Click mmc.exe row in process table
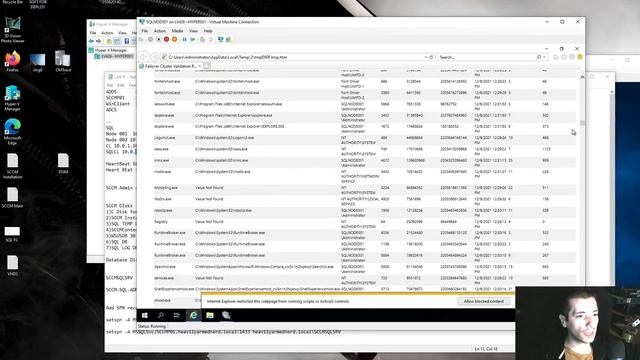This screenshot has width=640, height=360. coord(364,163)
